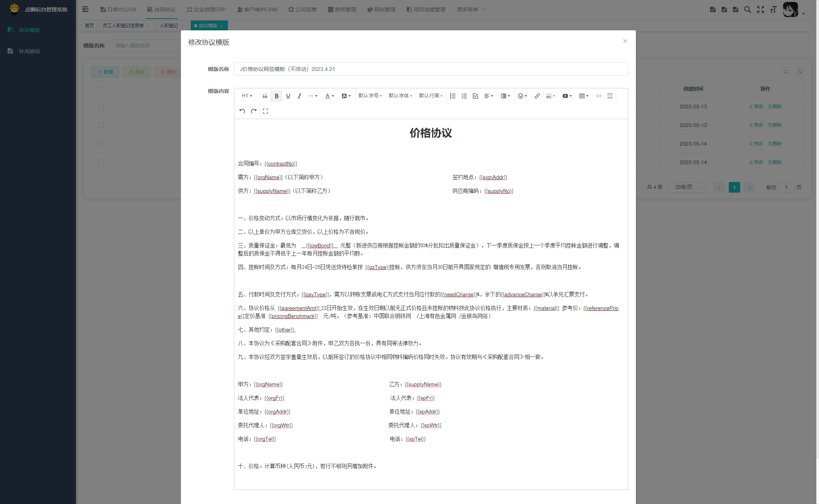Check the checkbox of the first table row
819x504 pixels.
(x=101, y=107)
